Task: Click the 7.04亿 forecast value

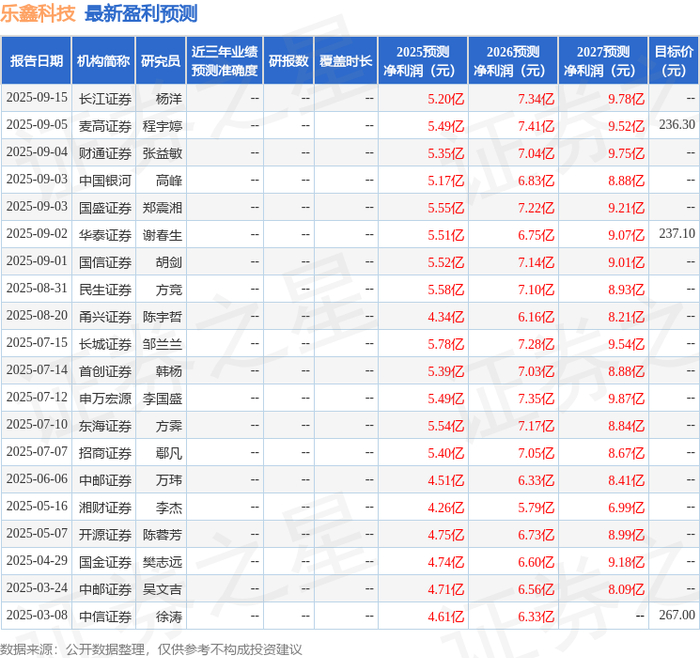Action: point(536,153)
